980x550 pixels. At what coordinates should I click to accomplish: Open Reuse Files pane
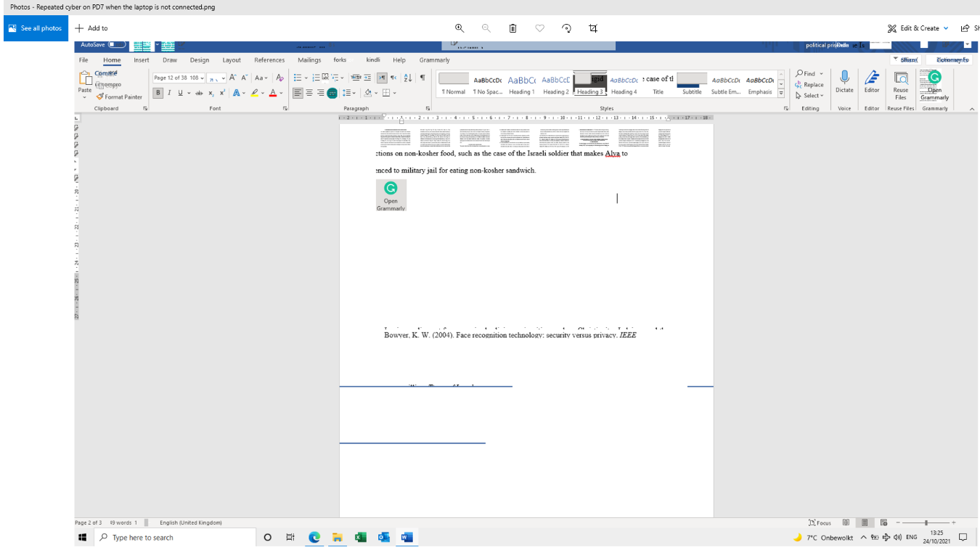900,86
